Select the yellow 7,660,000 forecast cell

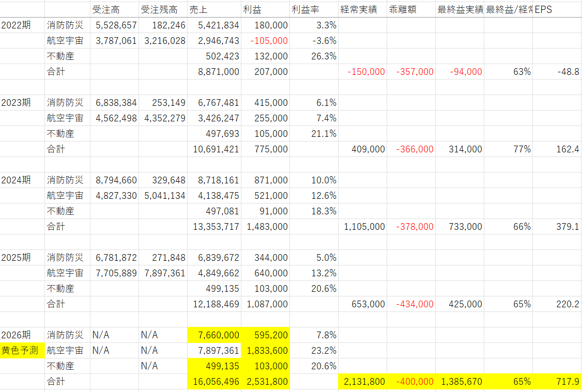(x=214, y=335)
